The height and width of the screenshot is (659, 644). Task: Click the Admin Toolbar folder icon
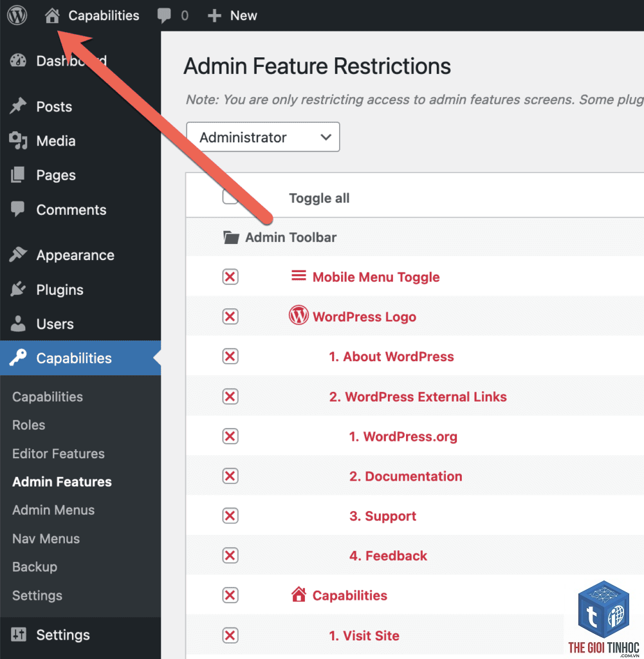(x=231, y=237)
